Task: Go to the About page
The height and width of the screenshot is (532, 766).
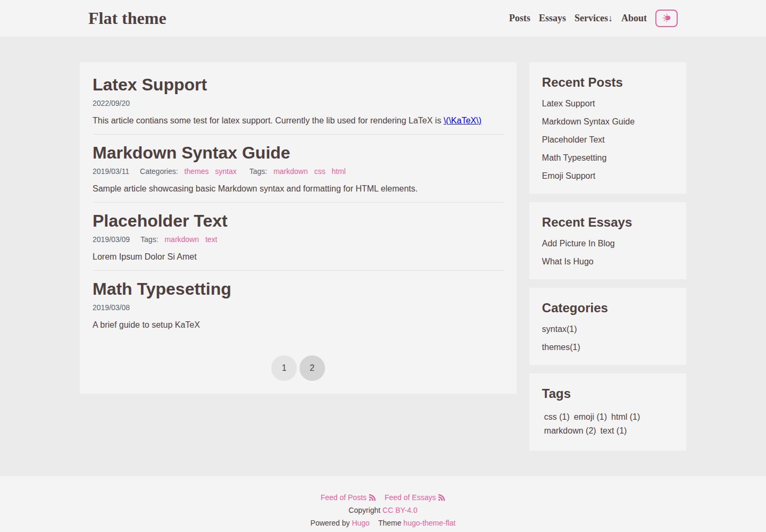Action: click(x=634, y=18)
